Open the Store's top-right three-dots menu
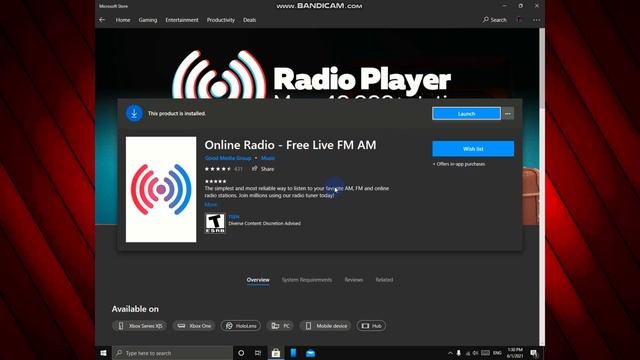Image resolution: width=640 pixels, height=360 pixels. 536,20
